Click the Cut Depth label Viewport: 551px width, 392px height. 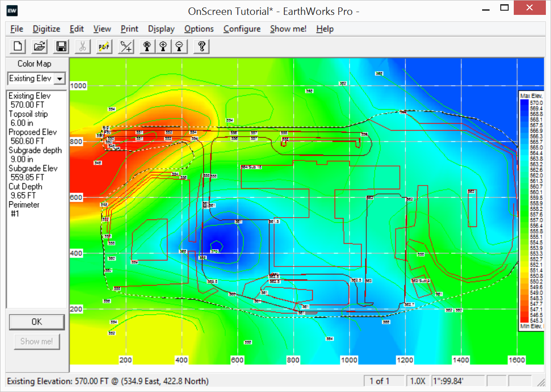coord(25,186)
